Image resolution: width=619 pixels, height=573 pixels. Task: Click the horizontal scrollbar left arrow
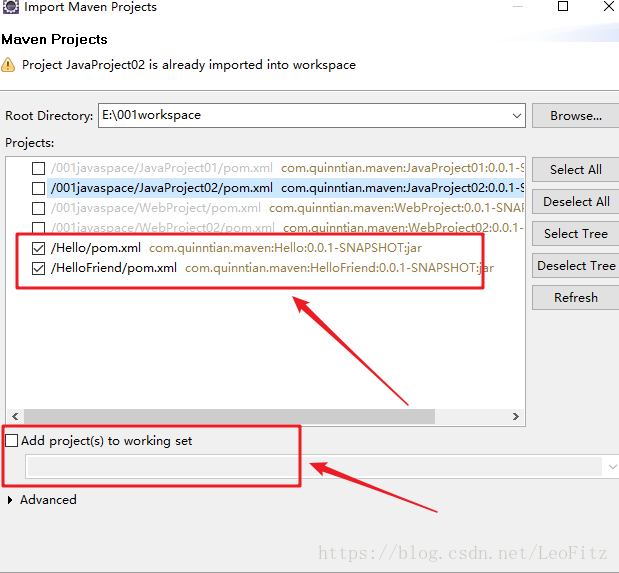pyautogui.click(x=15, y=416)
